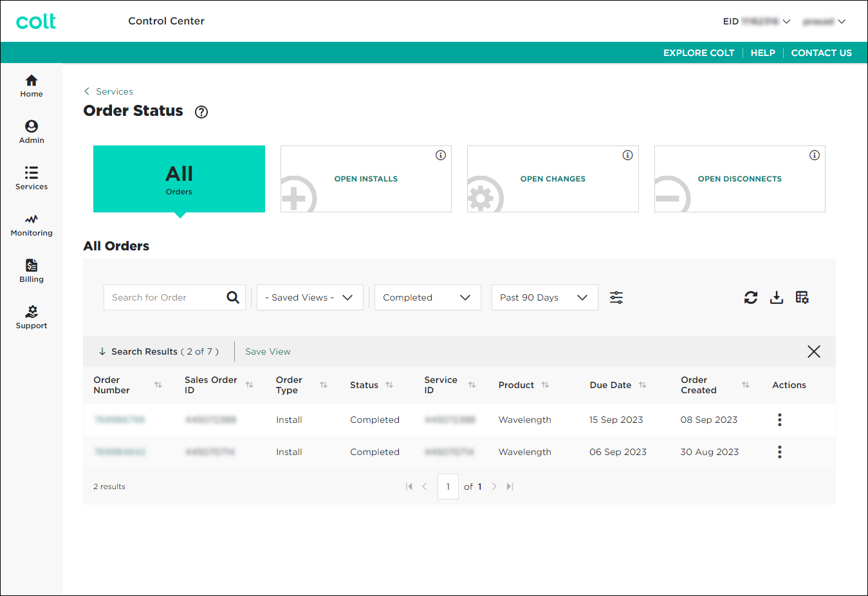Expand the EID account dropdown
The width and height of the screenshot is (868, 596).
pos(757,21)
